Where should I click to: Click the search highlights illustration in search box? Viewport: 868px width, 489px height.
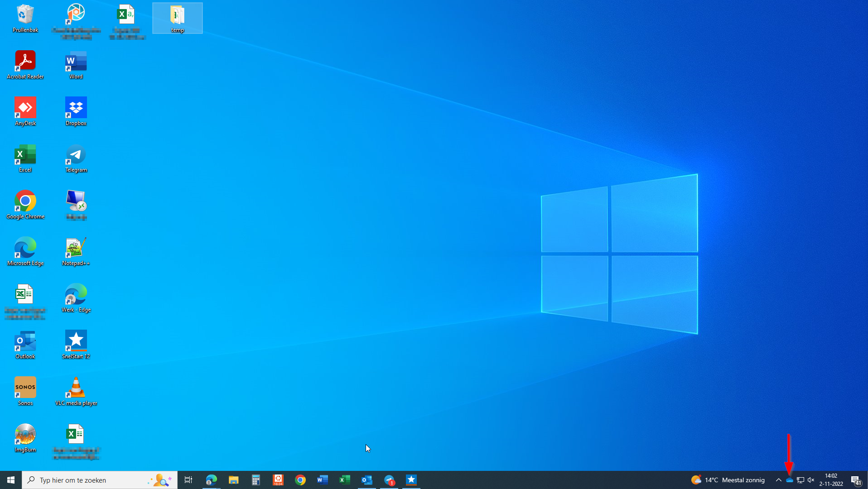160,480
